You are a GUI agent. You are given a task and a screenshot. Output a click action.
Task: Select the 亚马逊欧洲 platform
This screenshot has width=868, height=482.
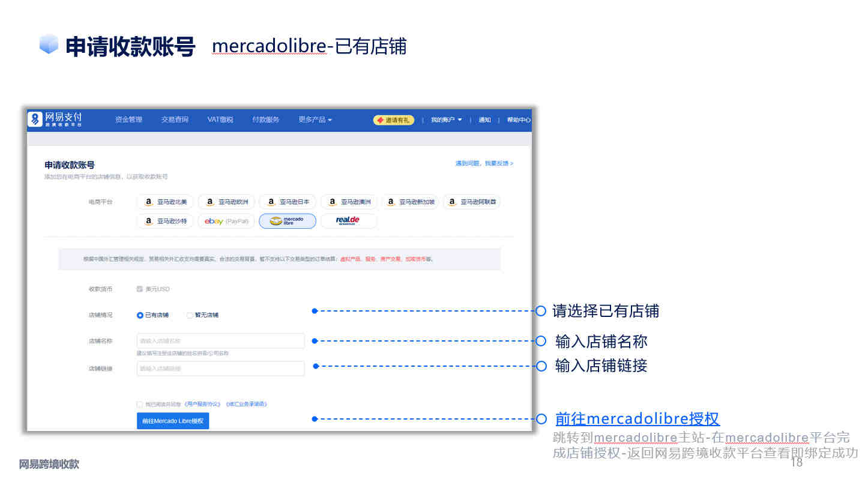(x=227, y=202)
